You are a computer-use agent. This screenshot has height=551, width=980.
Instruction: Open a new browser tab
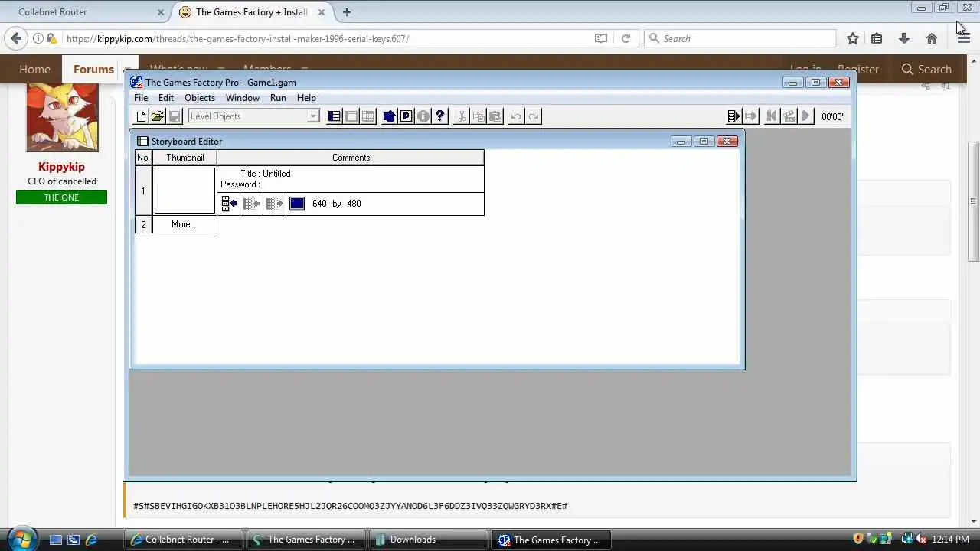pos(347,12)
